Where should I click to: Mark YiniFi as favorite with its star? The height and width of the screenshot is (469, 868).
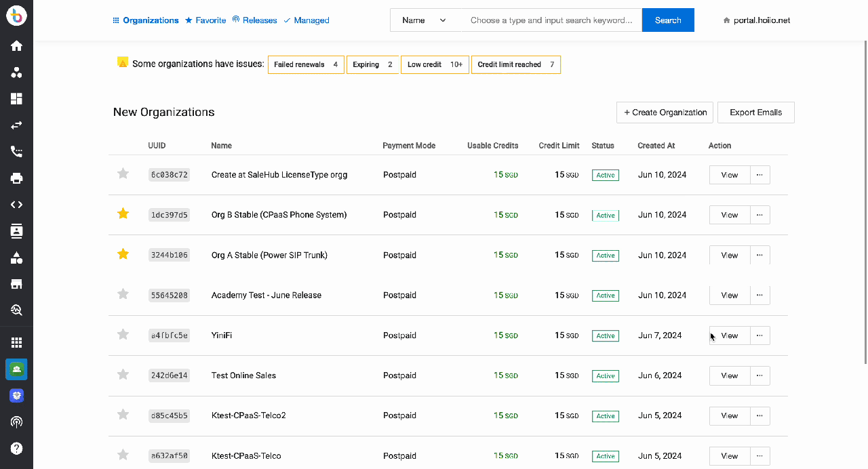pos(123,335)
